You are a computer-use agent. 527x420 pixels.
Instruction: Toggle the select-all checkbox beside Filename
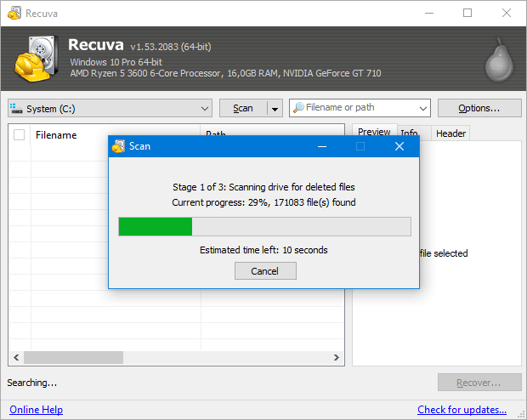(x=20, y=135)
